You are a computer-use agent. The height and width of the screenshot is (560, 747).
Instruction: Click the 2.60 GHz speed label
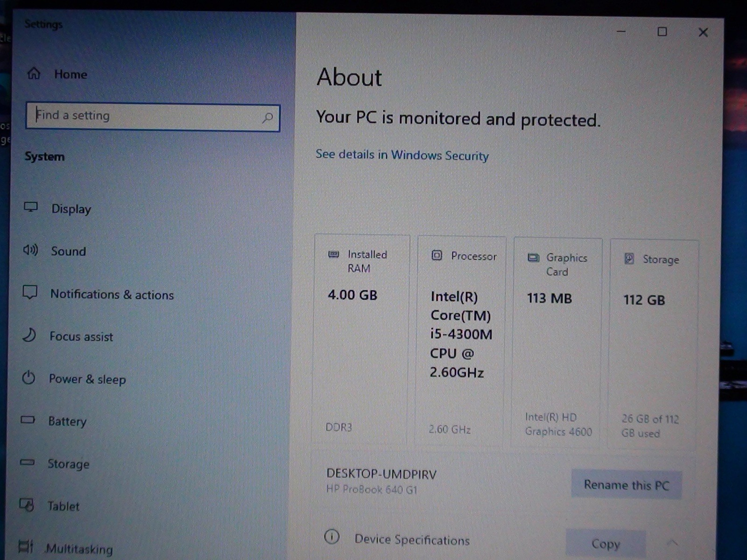[x=450, y=429]
